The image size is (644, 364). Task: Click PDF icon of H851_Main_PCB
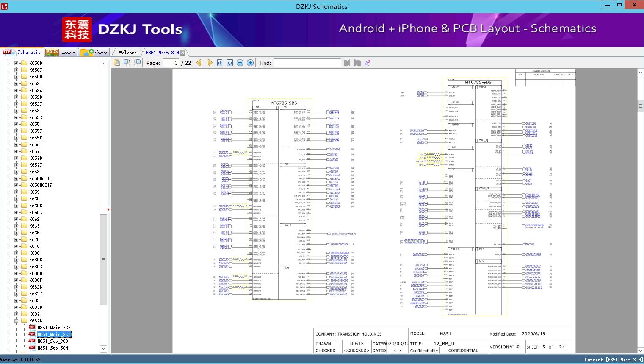pyautogui.click(x=32, y=328)
